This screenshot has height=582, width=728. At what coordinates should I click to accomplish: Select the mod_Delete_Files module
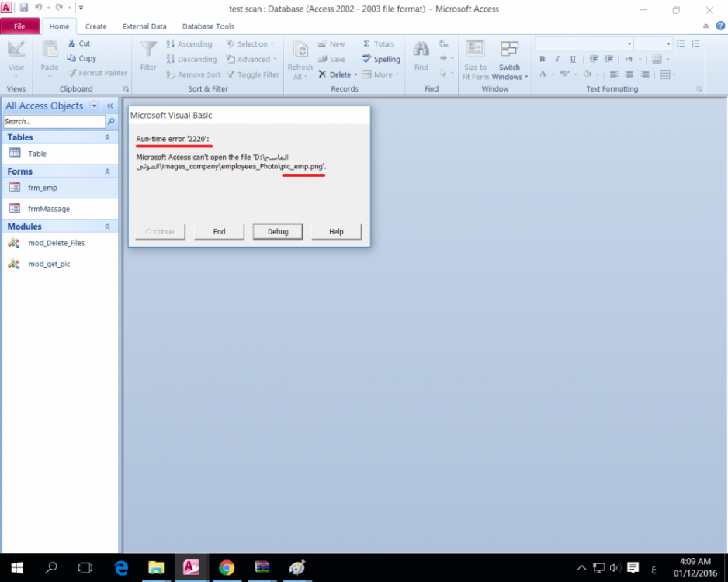(60, 243)
